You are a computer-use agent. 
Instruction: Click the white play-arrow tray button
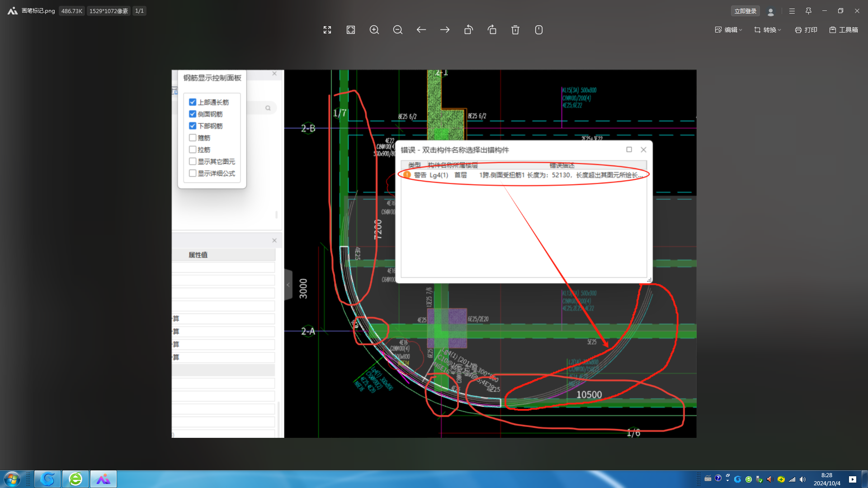coord(852,479)
